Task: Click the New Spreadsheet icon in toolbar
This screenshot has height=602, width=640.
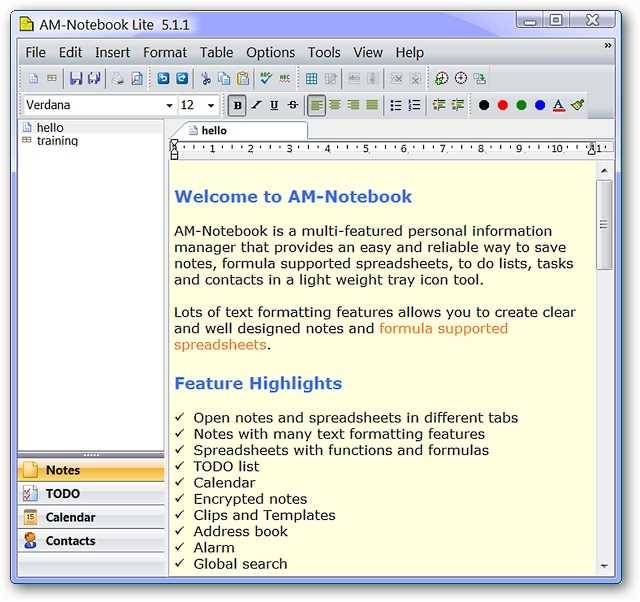Action: (x=52, y=78)
